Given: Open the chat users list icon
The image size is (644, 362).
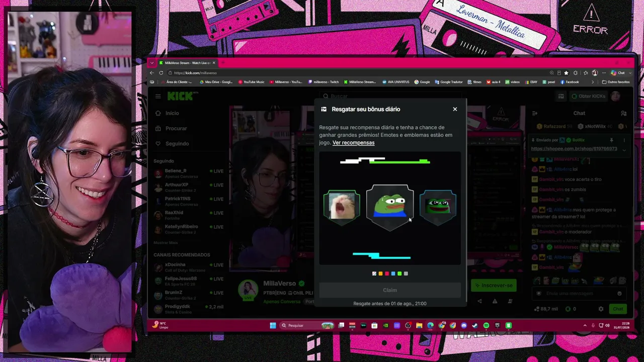Looking at the screenshot, I should click(x=624, y=114).
